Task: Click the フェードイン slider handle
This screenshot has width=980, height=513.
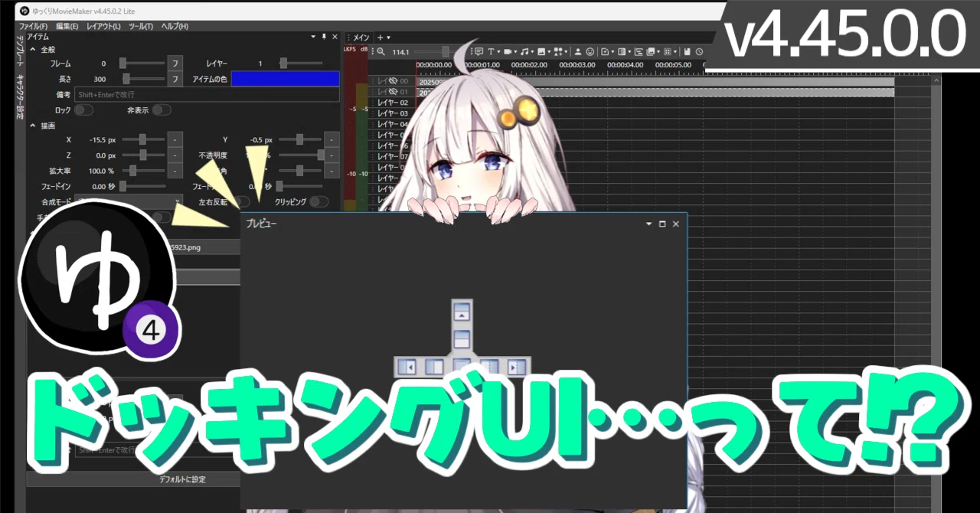Action: click(x=123, y=185)
